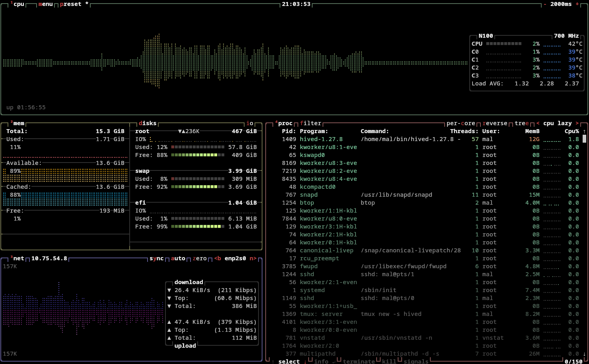Increase update interval with plus sign
This screenshot has height=364, width=589.
pyautogui.click(x=577, y=4)
